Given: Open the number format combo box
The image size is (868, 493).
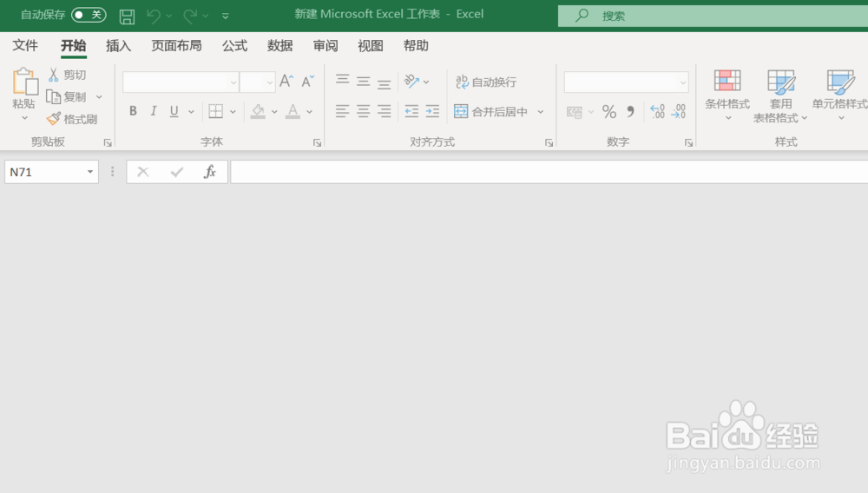Looking at the screenshot, I should (x=626, y=82).
